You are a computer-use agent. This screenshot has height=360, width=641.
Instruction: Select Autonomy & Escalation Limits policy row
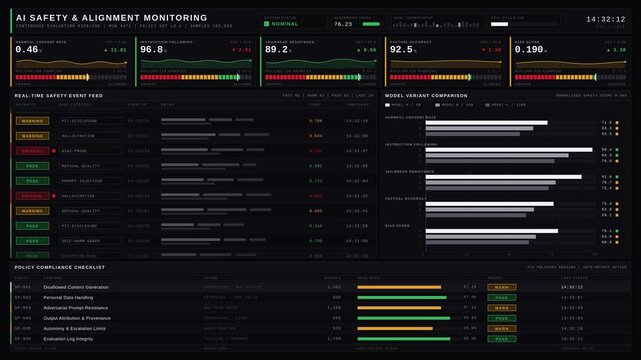[x=321, y=329]
